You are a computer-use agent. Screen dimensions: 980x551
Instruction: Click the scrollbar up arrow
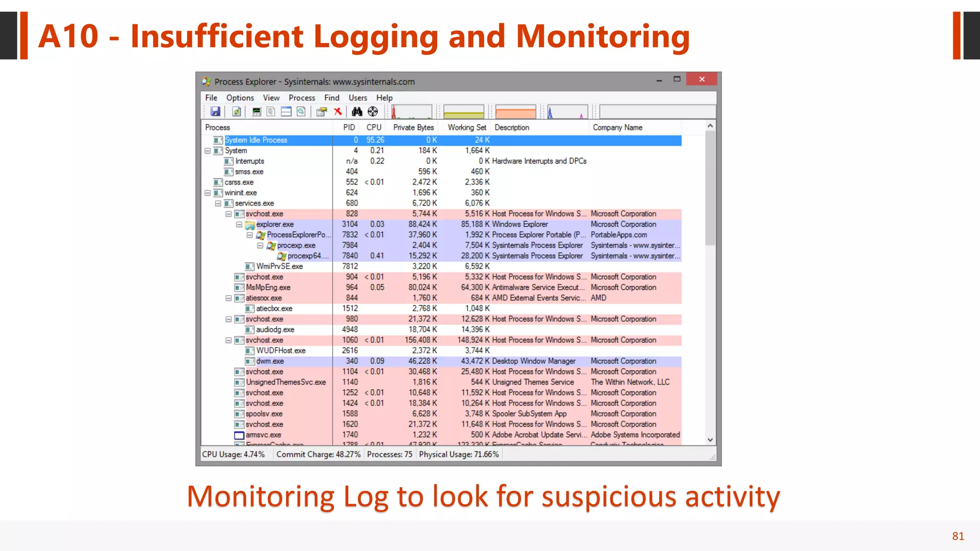[710, 126]
